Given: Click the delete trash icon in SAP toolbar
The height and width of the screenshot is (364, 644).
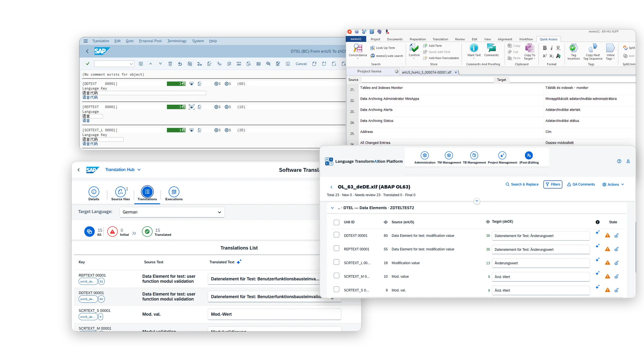Looking at the screenshot, I should (x=170, y=64).
